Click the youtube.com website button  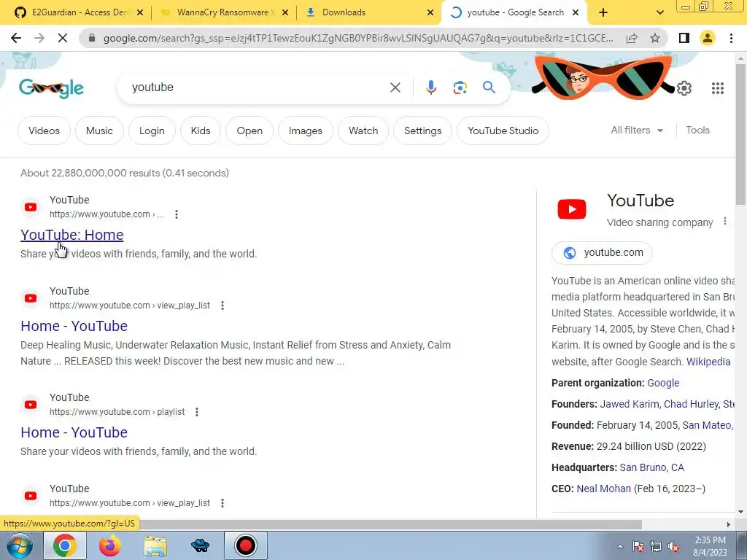click(602, 252)
